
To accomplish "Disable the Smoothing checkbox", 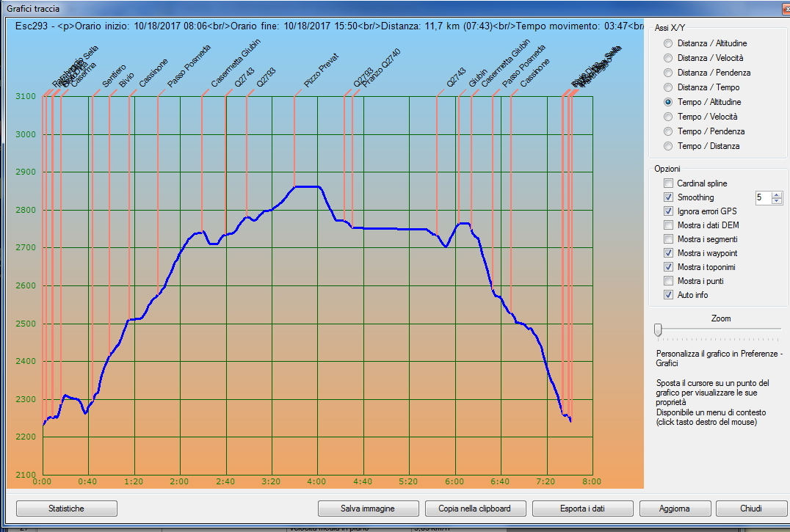I will point(668,197).
